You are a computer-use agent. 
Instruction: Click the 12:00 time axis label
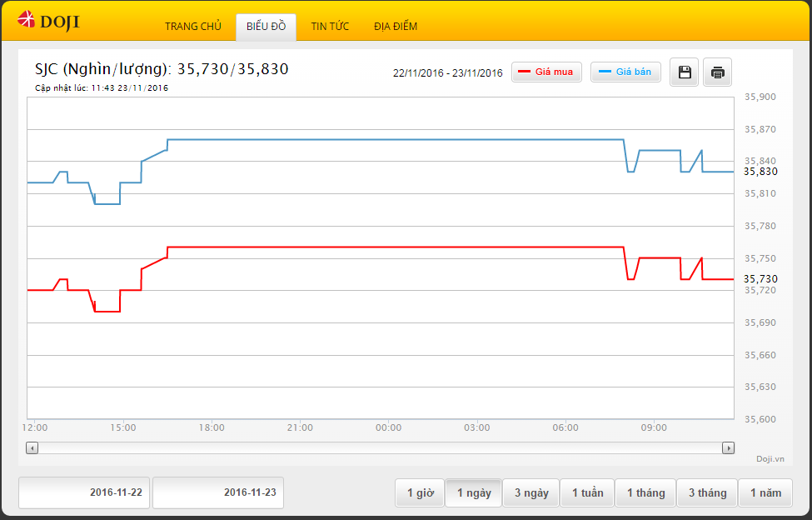point(35,427)
